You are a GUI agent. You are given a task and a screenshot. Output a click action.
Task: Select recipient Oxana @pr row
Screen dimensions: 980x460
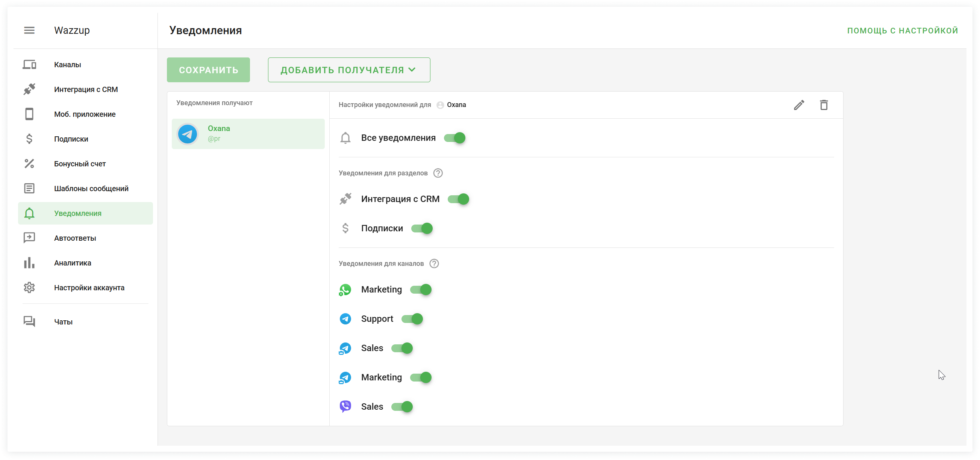point(248,134)
